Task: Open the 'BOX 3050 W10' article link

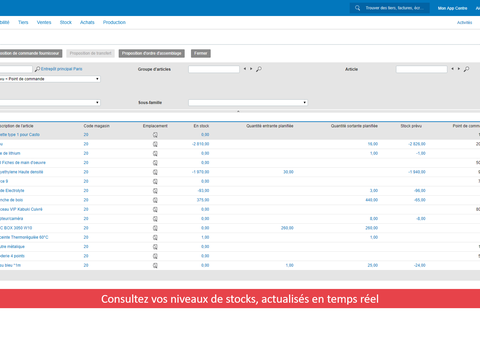Action: click(x=16, y=228)
